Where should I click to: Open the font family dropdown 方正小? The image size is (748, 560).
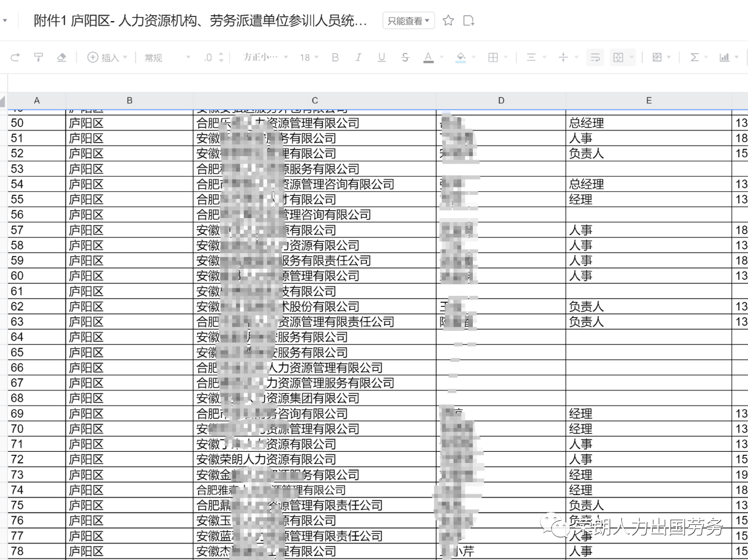click(x=266, y=57)
